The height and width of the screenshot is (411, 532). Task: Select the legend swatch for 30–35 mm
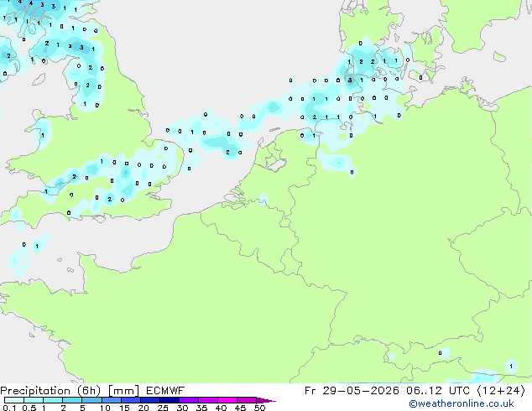(189, 400)
